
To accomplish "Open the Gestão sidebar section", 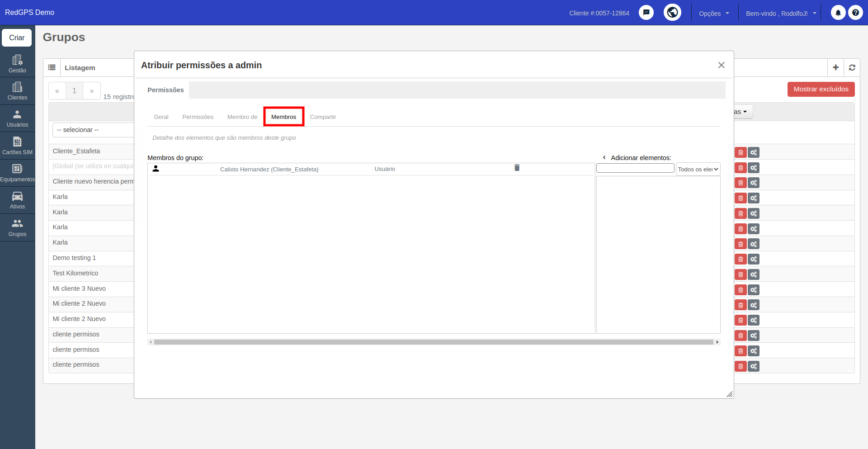I will 17,64.
